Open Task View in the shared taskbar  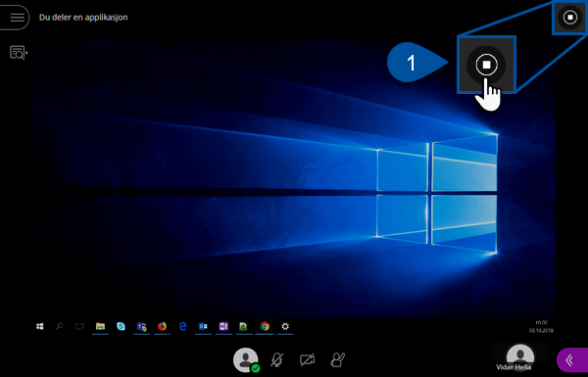pyautogui.click(x=79, y=326)
